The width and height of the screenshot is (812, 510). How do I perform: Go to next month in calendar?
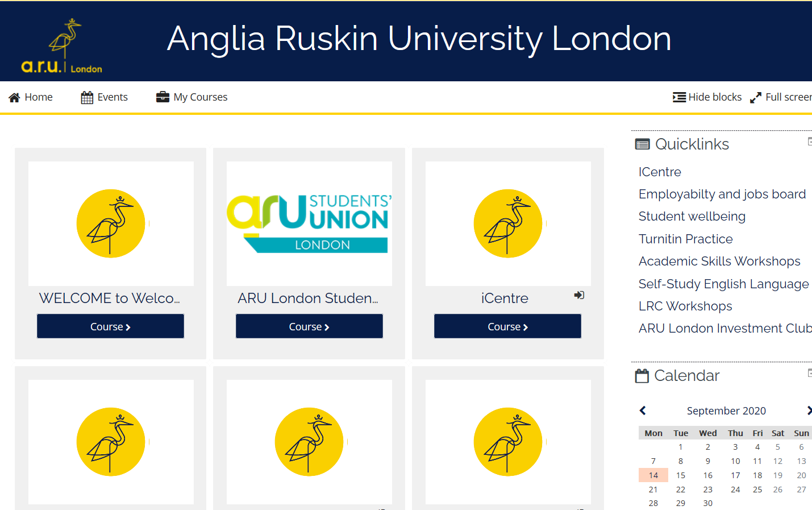(809, 411)
